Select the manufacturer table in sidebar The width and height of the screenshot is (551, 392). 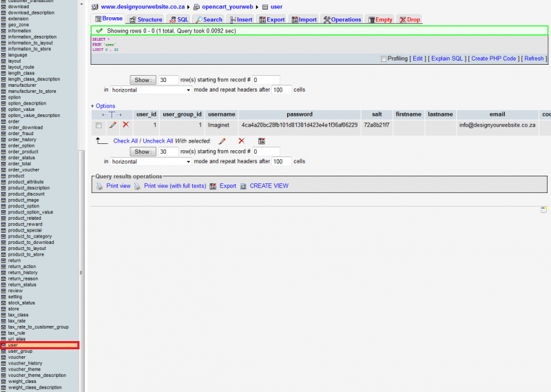coord(22,85)
